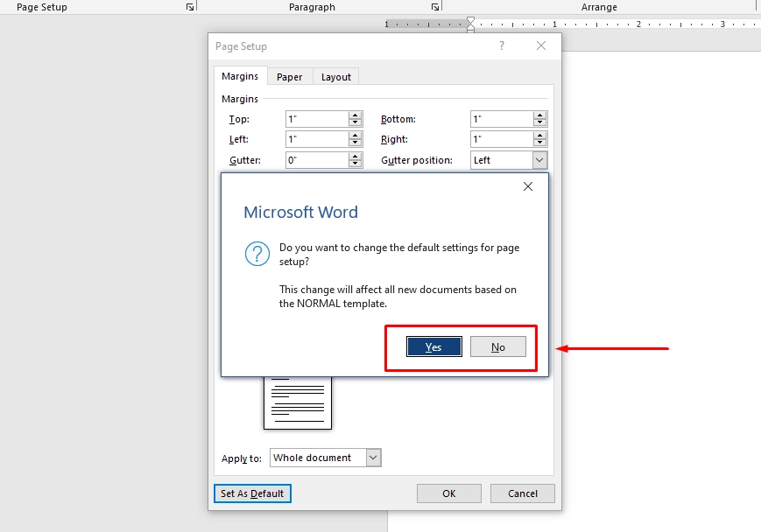Image resolution: width=761 pixels, height=532 pixels.
Task: Decrease the Bottom margin with the down arrow
Action: point(539,123)
